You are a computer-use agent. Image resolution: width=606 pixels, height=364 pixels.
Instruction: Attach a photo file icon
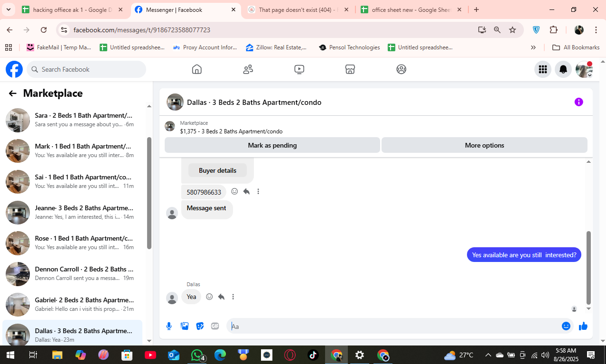pyautogui.click(x=185, y=326)
